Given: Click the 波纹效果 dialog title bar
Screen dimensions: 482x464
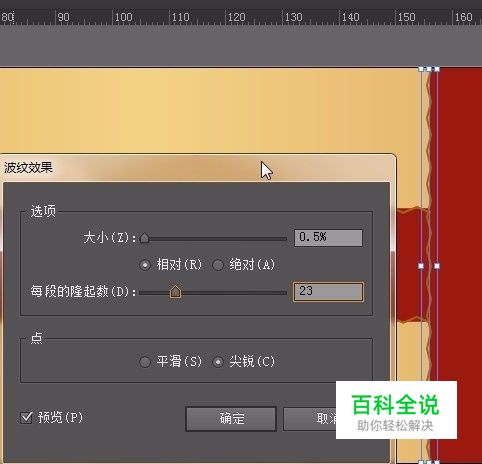Looking at the screenshot, I should tap(198, 168).
